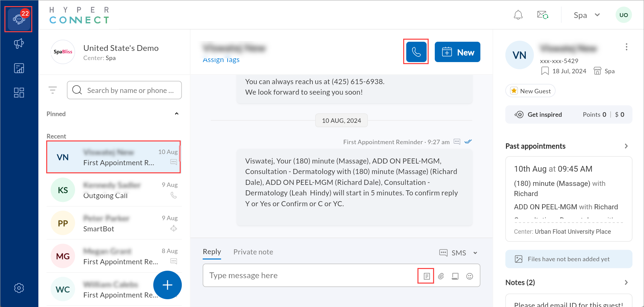
Task: Open the dashboard grid icon in sidebar
Action: (x=19, y=93)
